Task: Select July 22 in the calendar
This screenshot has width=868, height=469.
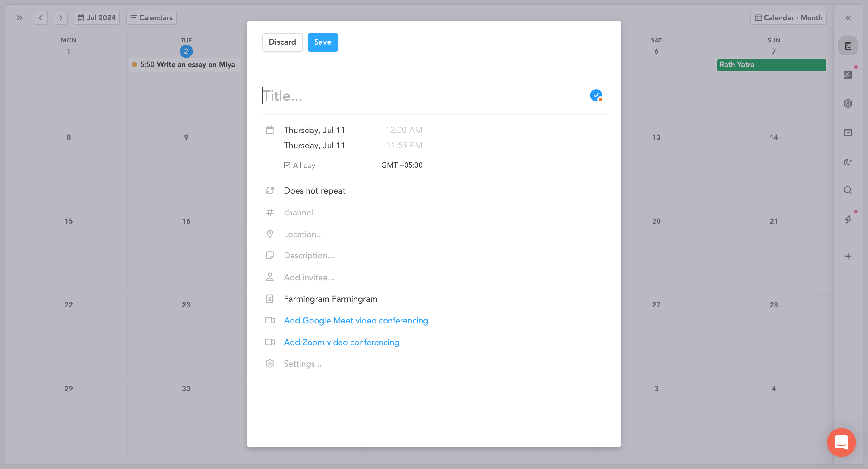Action: 69,305
